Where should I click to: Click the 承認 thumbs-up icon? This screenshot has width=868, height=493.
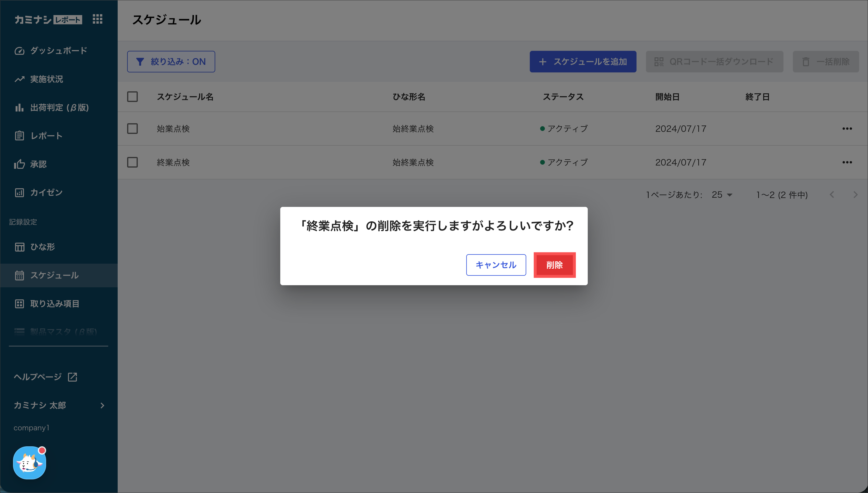click(19, 164)
